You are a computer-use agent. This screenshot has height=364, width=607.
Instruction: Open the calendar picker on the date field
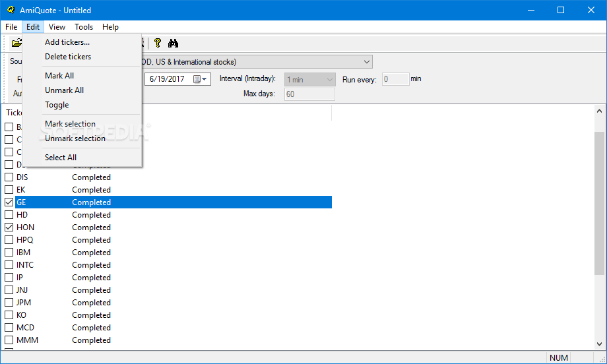tap(200, 79)
